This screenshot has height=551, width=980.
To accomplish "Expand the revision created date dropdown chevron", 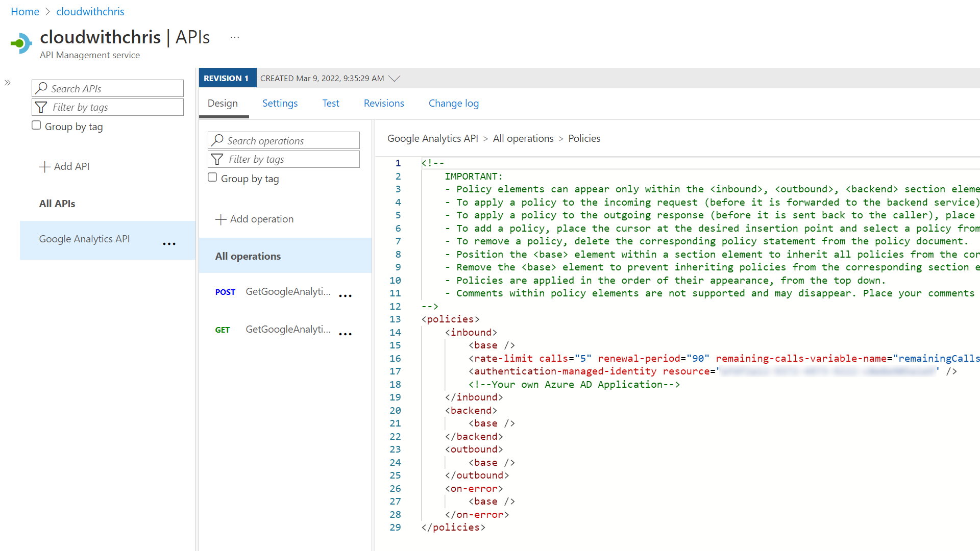I will coord(394,78).
